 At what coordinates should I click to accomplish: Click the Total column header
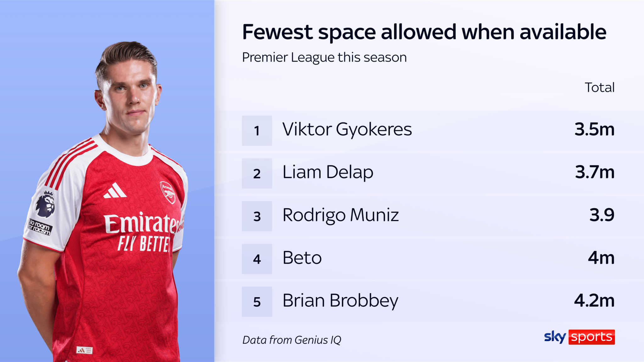[599, 87]
